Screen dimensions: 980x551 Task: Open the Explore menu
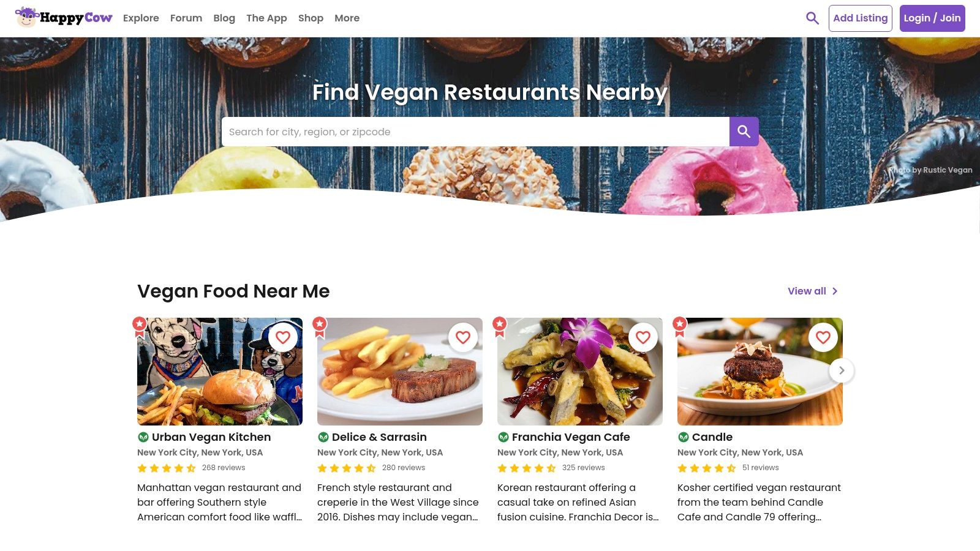pos(141,18)
